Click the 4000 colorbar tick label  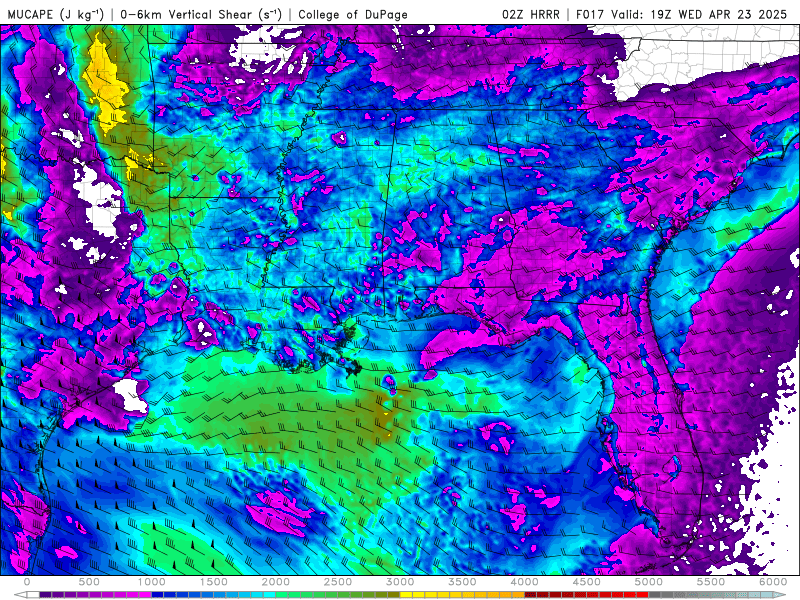525,582
